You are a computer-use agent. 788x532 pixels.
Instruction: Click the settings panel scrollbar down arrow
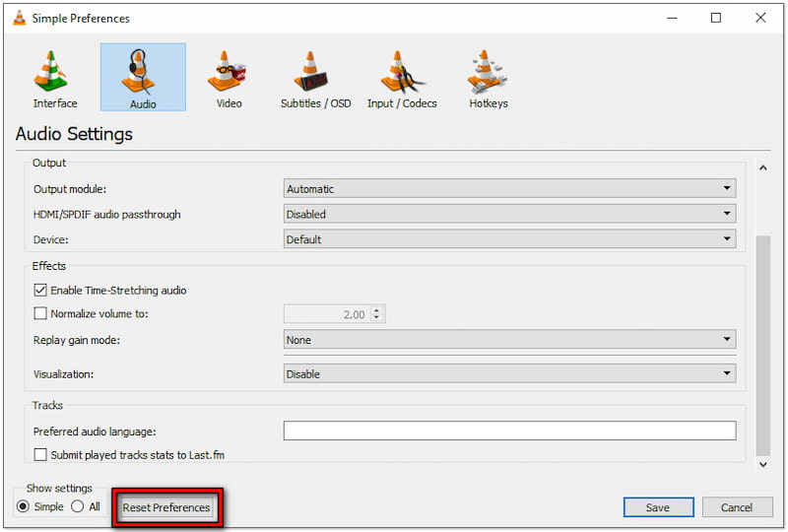tap(762, 463)
